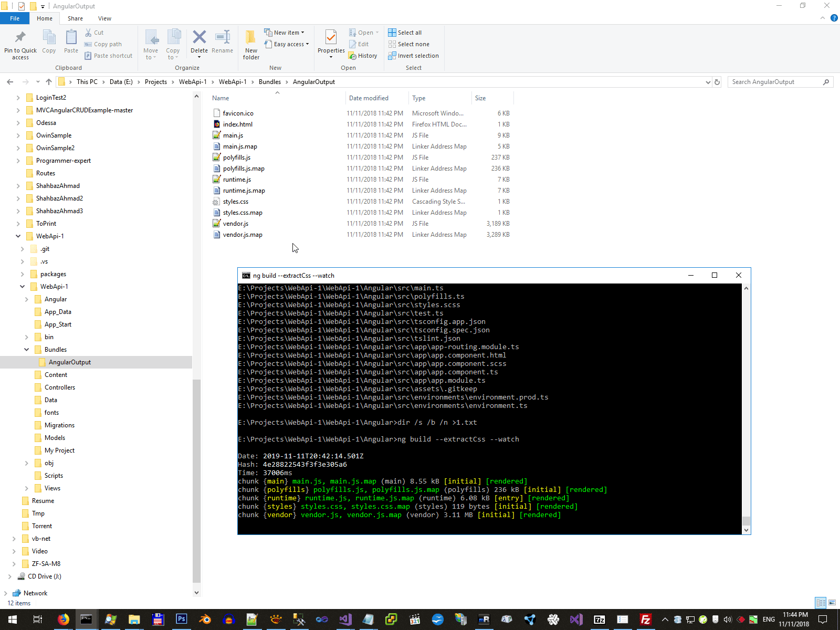This screenshot has height=630, width=840.
Task: Copy path of the selected item
Action: pos(103,44)
